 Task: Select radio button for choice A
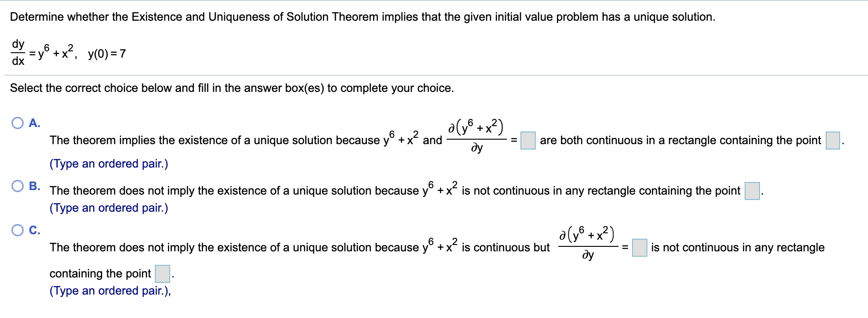[x=17, y=123]
